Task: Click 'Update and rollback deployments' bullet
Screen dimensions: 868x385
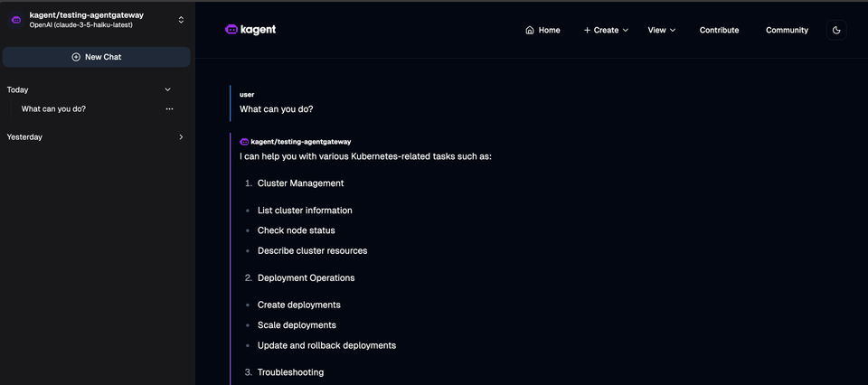Action: click(326, 345)
